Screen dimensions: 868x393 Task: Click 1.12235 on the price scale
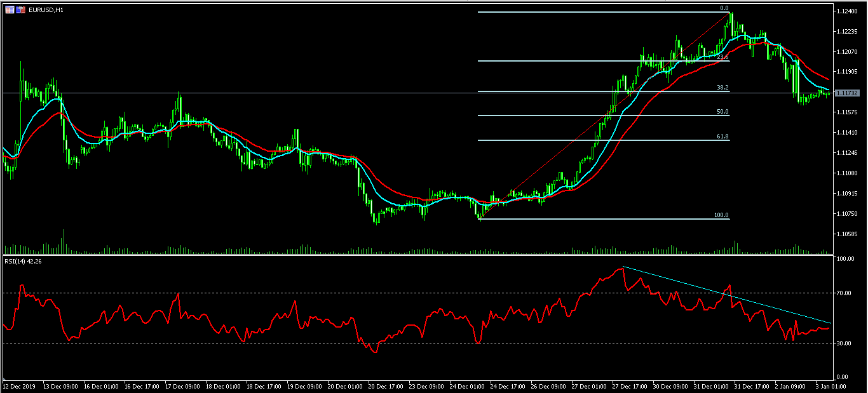tap(847, 31)
